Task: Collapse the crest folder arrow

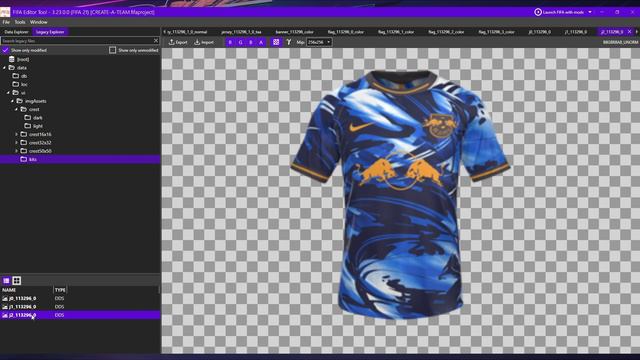Action: [x=17, y=109]
